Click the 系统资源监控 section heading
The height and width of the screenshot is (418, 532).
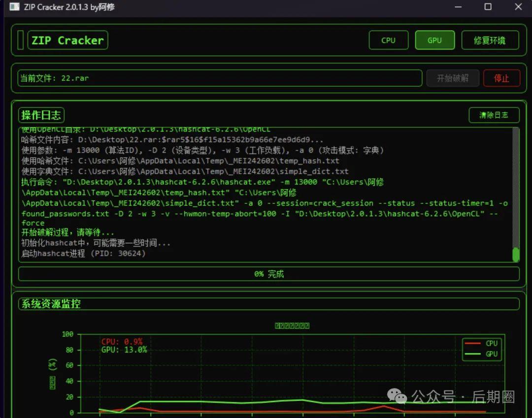[x=51, y=304]
